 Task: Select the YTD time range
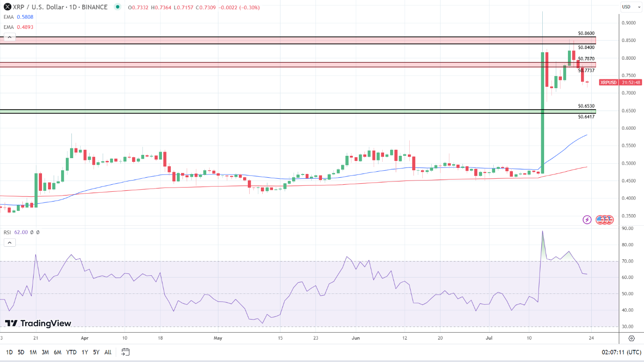71,352
